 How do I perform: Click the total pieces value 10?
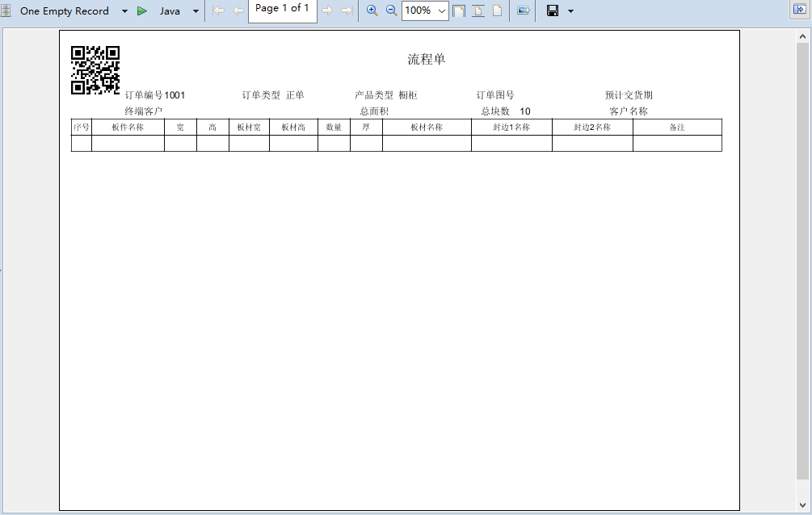(x=525, y=111)
